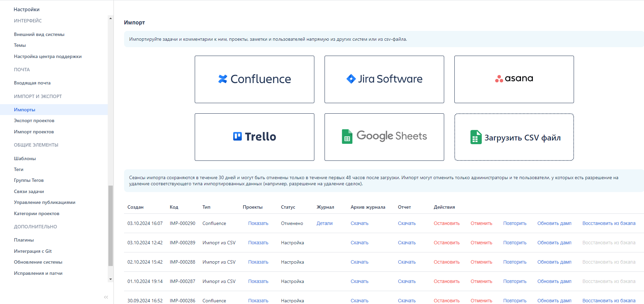Download the report for IMP-000290

pos(407,223)
